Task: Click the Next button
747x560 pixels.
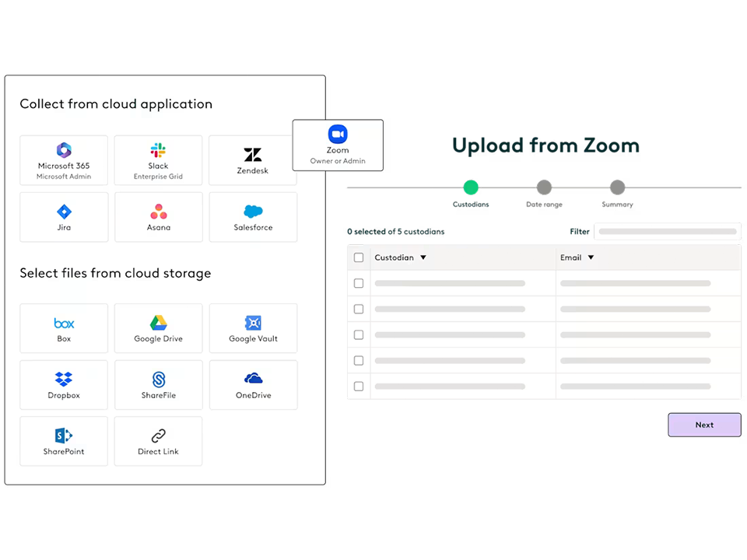Action: tap(704, 425)
